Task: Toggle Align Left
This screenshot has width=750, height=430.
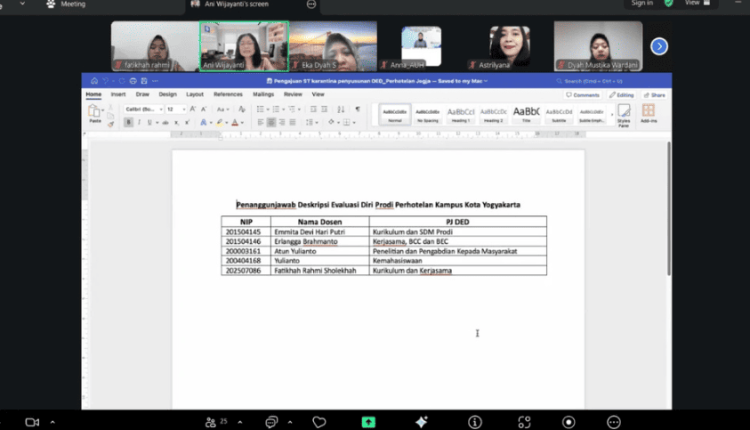Action: click(261, 123)
